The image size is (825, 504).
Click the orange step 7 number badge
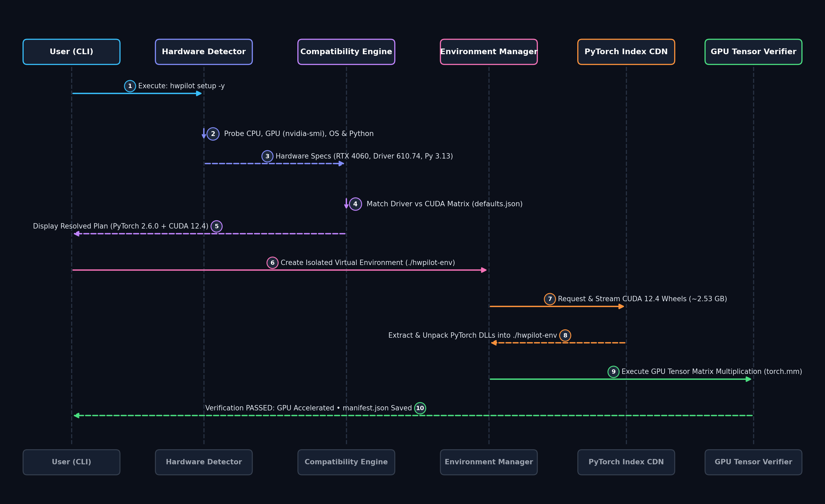[550, 299]
